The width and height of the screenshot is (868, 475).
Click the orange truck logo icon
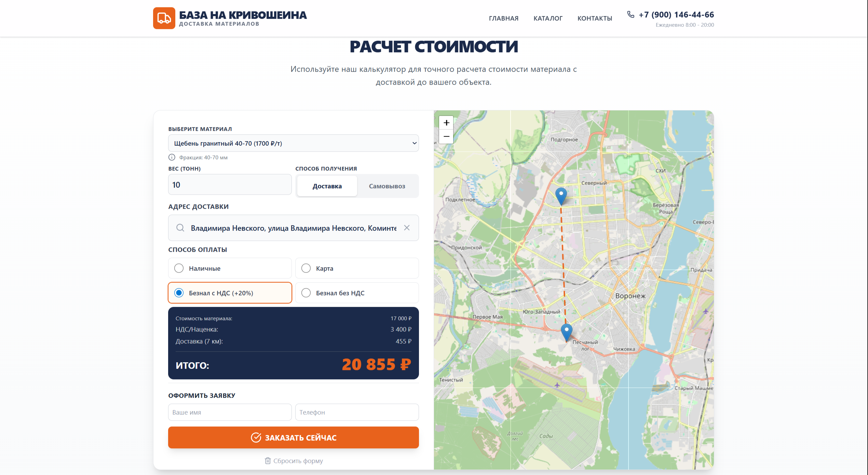coord(164,18)
